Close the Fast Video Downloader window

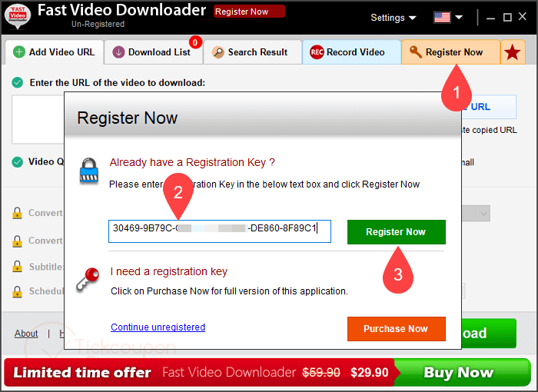point(523,16)
